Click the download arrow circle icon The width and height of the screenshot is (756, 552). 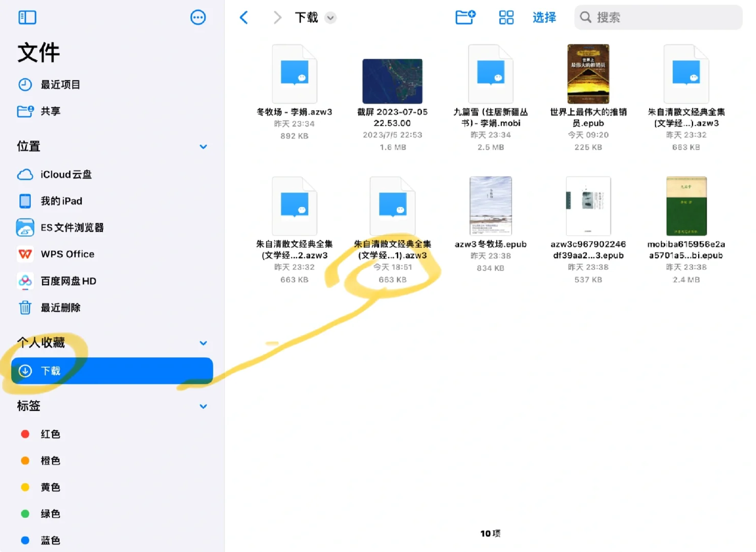tap(25, 371)
